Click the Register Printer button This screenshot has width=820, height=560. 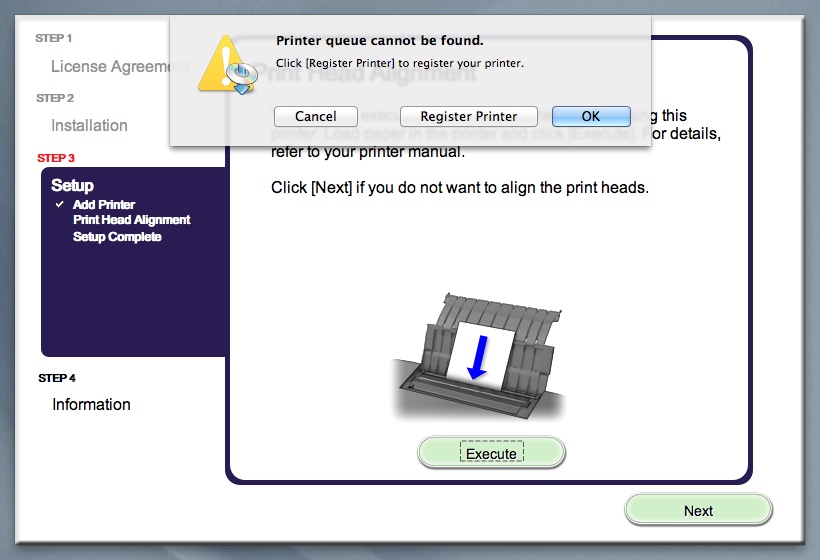click(469, 117)
